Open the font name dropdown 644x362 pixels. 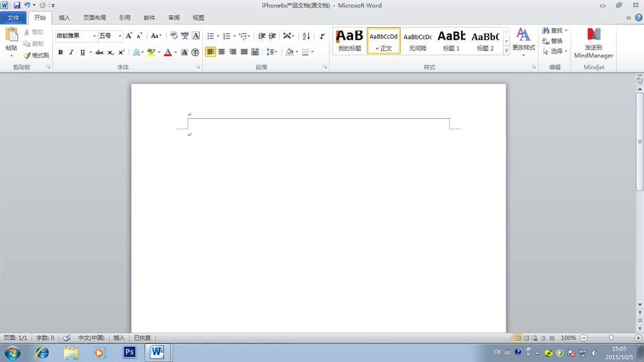(94, 36)
